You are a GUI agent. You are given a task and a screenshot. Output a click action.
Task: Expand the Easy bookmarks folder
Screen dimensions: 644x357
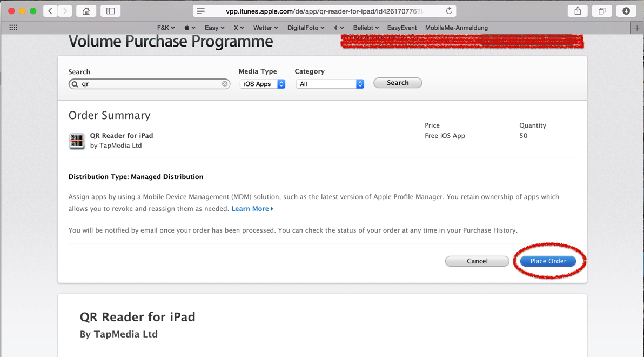(214, 28)
